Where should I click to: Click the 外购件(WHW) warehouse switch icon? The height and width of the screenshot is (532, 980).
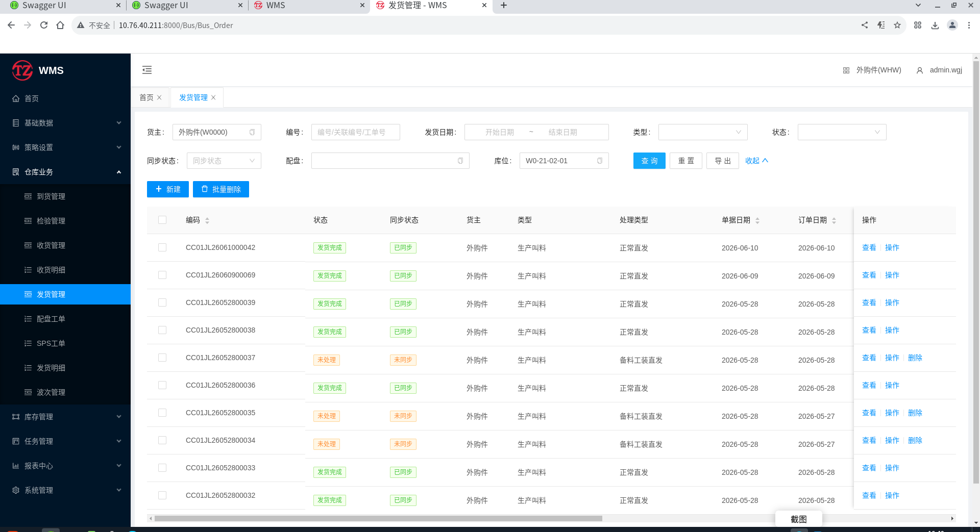point(846,70)
